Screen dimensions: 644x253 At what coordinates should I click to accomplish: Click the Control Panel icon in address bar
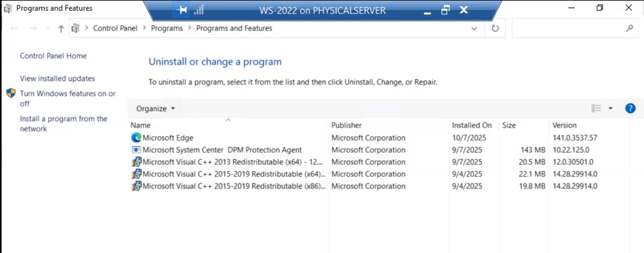tap(76, 28)
